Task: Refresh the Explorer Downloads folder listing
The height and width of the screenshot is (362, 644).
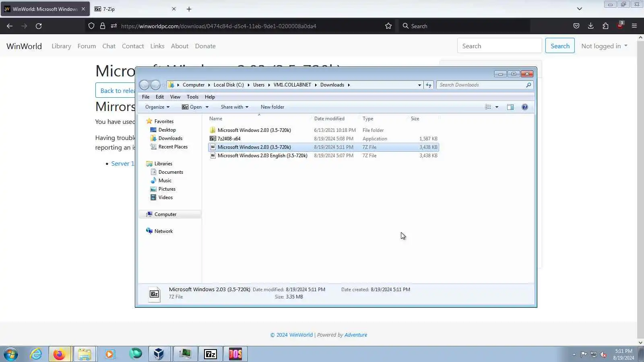Action: coord(429,85)
